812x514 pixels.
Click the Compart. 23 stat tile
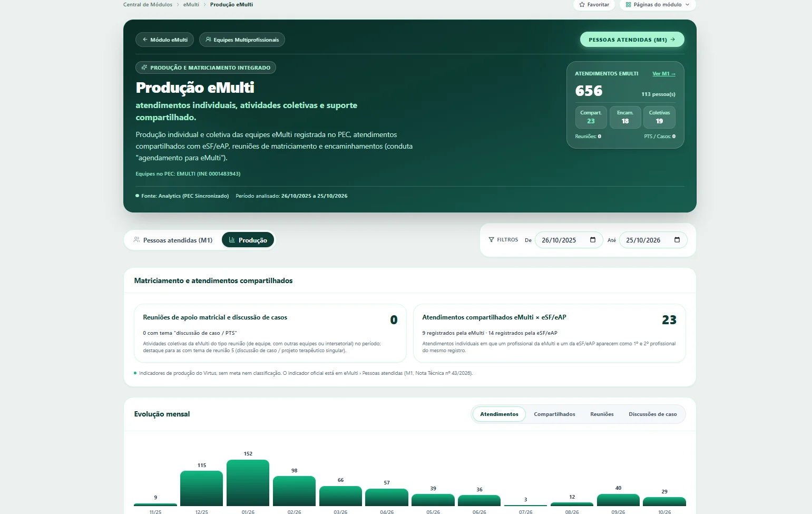pos(591,117)
